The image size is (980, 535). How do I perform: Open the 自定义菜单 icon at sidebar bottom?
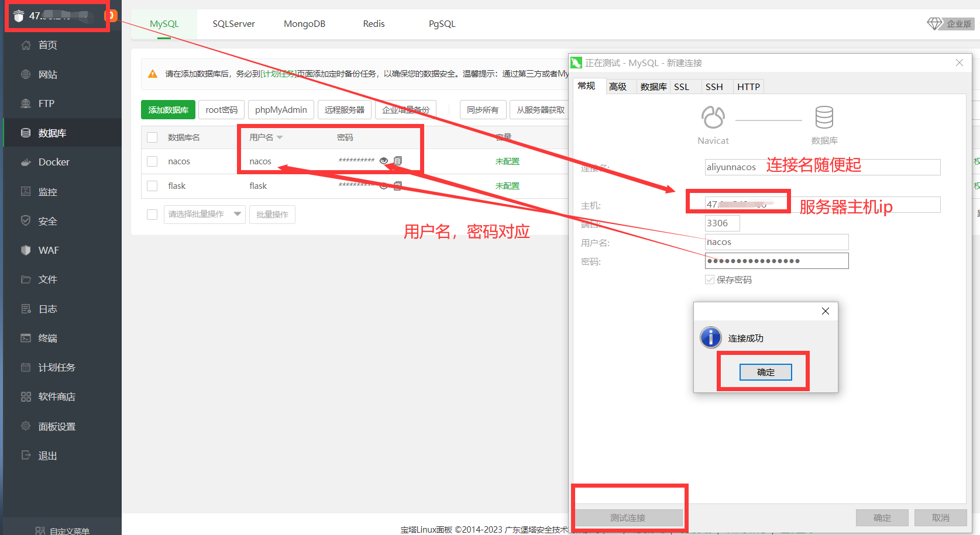click(40, 531)
